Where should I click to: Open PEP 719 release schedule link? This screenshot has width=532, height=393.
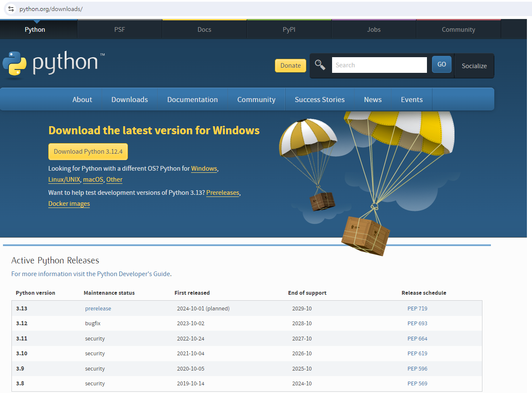[x=417, y=309]
